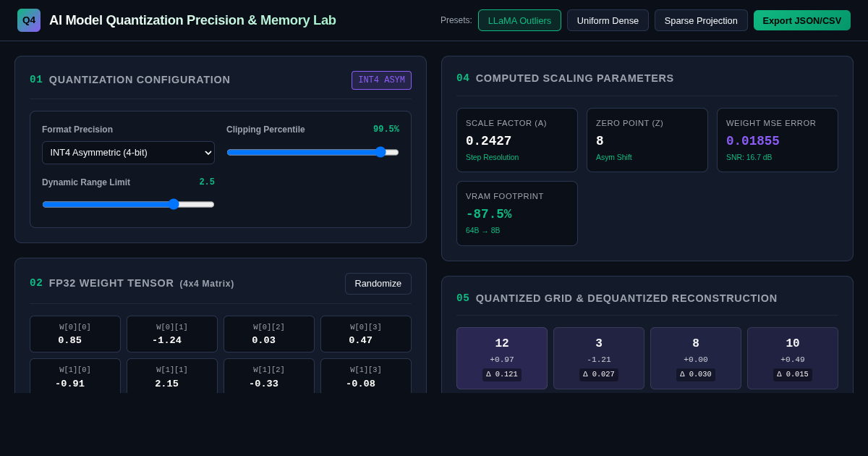Click the 2.5 dynamic range value

pyautogui.click(x=207, y=182)
